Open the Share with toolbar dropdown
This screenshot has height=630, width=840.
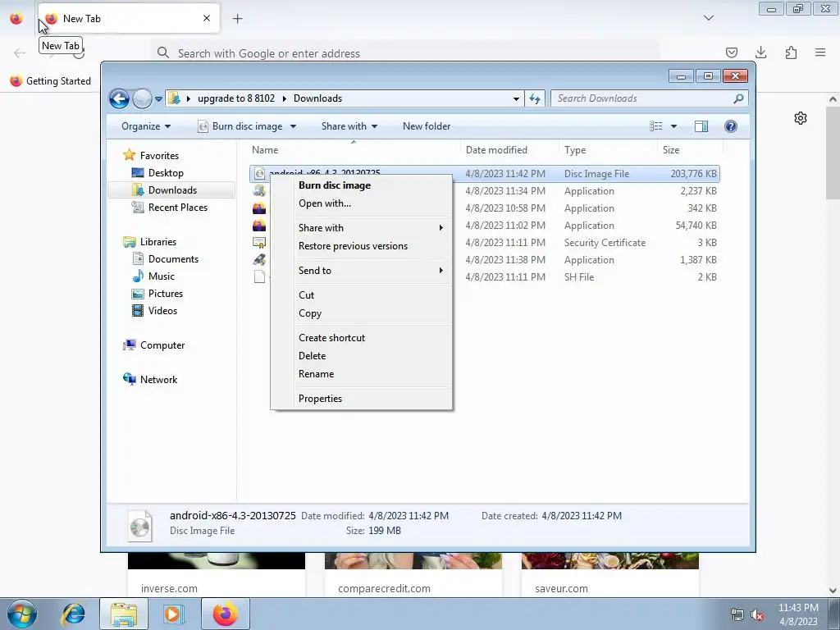coord(349,126)
